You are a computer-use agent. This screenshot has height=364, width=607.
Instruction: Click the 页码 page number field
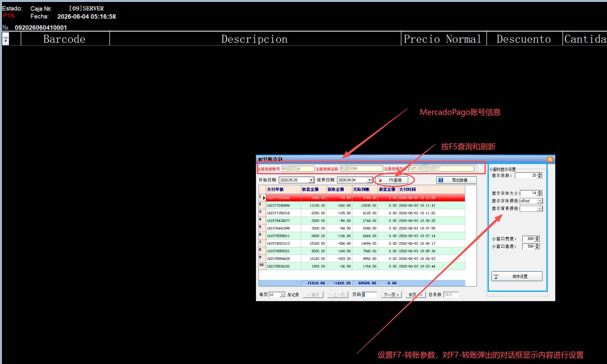coord(369,295)
